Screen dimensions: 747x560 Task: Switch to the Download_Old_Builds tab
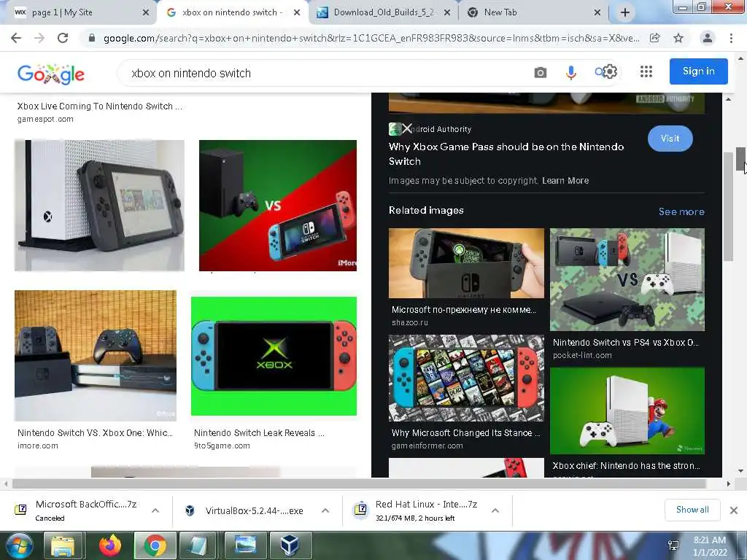click(384, 13)
